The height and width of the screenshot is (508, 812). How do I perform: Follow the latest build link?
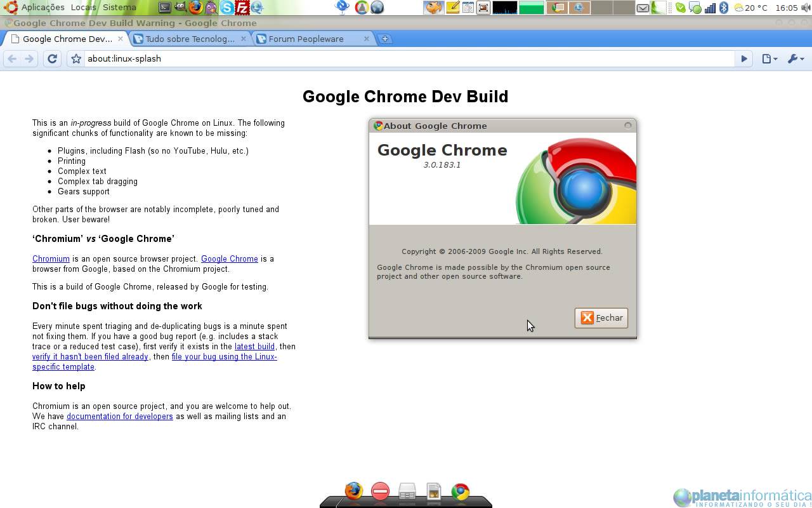[x=254, y=347]
